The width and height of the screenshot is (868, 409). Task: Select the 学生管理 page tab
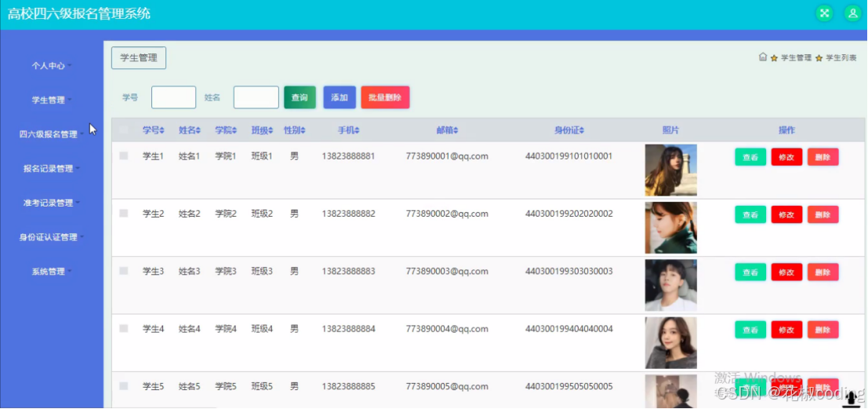[138, 57]
